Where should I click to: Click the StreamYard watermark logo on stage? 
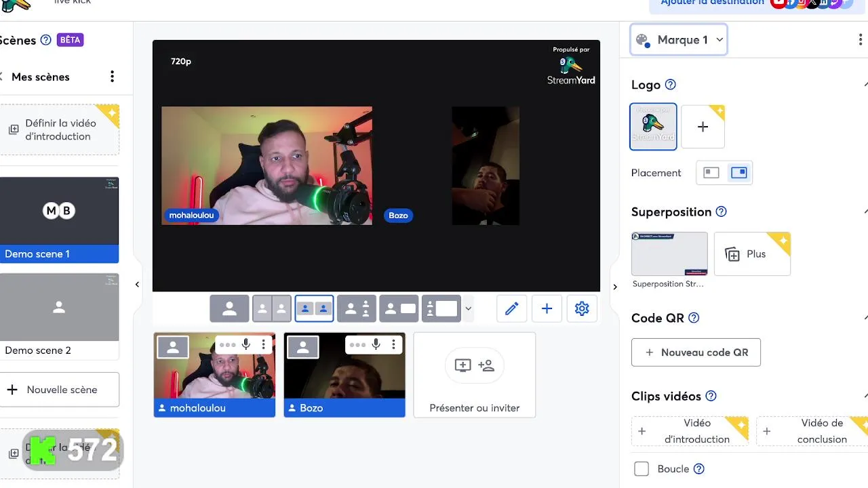click(x=571, y=66)
